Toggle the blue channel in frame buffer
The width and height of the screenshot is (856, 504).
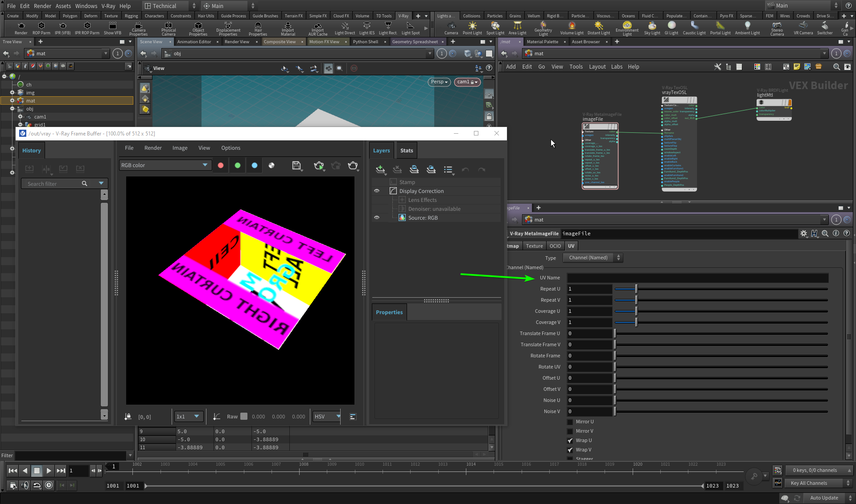[255, 165]
